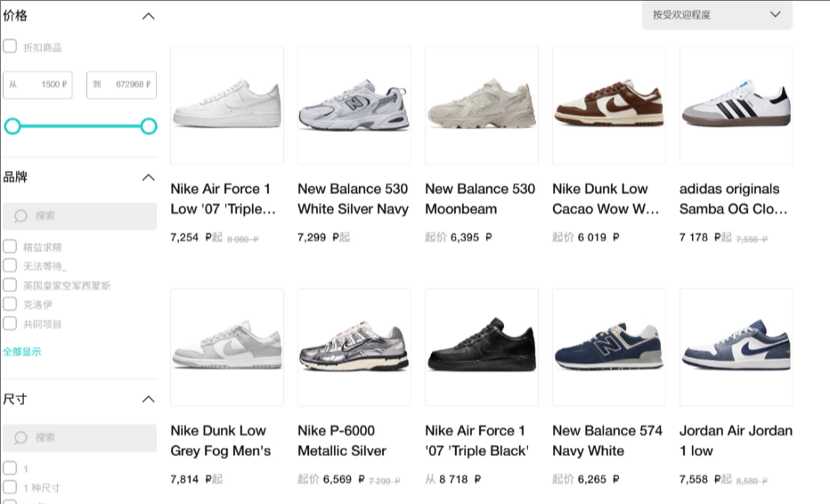830x504 pixels.
Task: Tick the 共同项目 brand checkbox
Action: [x=10, y=323]
